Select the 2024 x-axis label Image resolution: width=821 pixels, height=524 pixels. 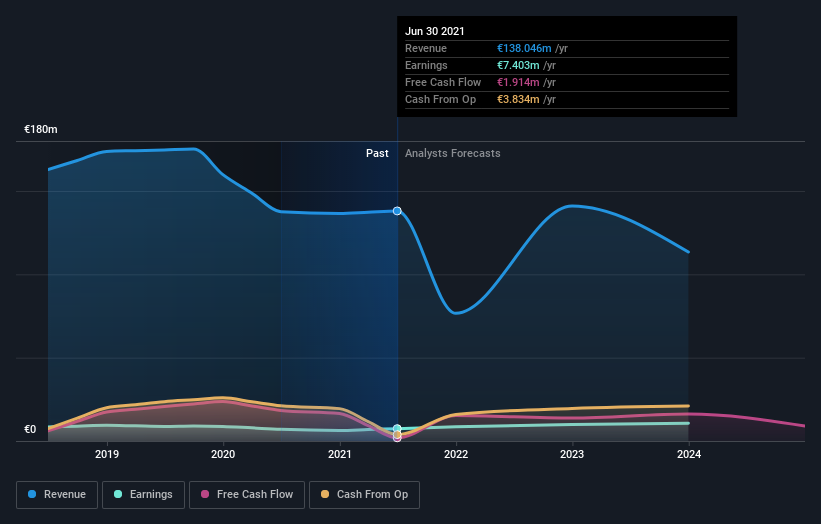[689, 454]
